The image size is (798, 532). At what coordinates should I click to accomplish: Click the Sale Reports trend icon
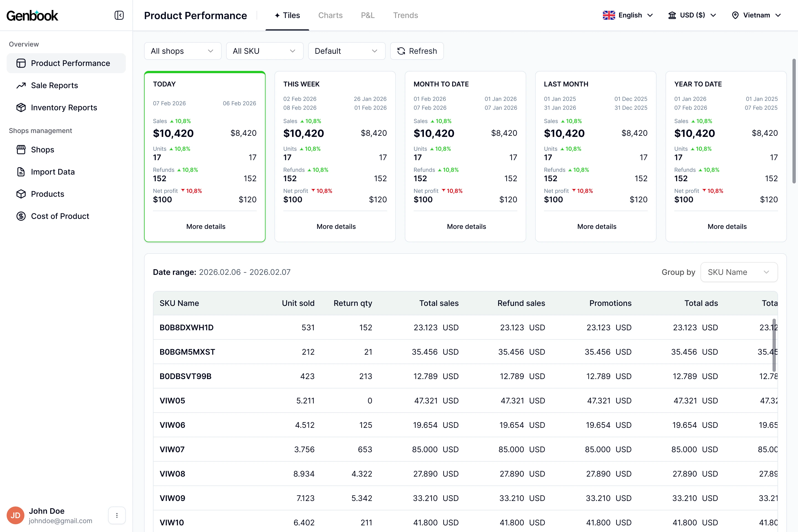pos(21,86)
